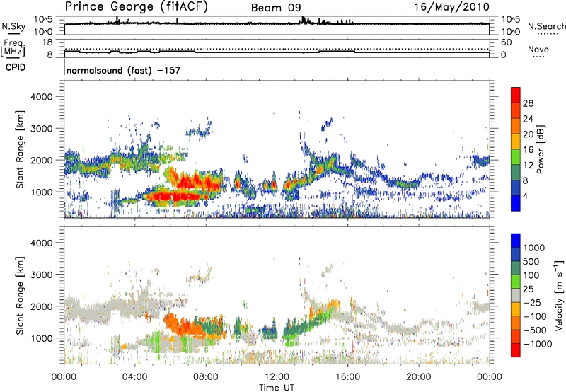Click the right '10^0' noise axis value
566x392 pixels.
(x=510, y=32)
